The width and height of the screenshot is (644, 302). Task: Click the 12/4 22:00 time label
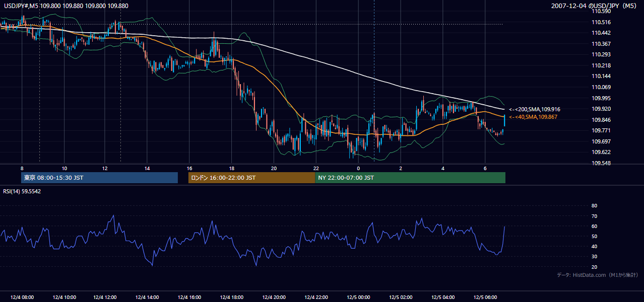[316, 297]
